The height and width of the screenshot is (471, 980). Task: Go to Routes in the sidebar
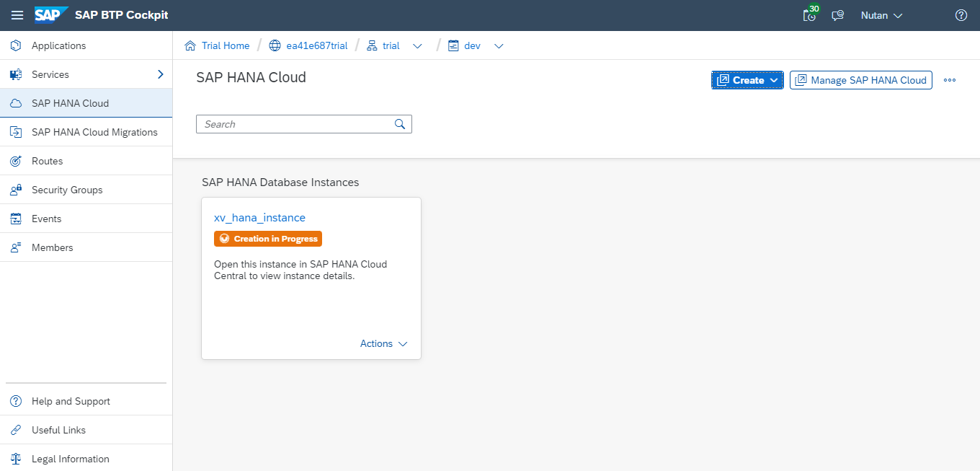click(x=86, y=161)
